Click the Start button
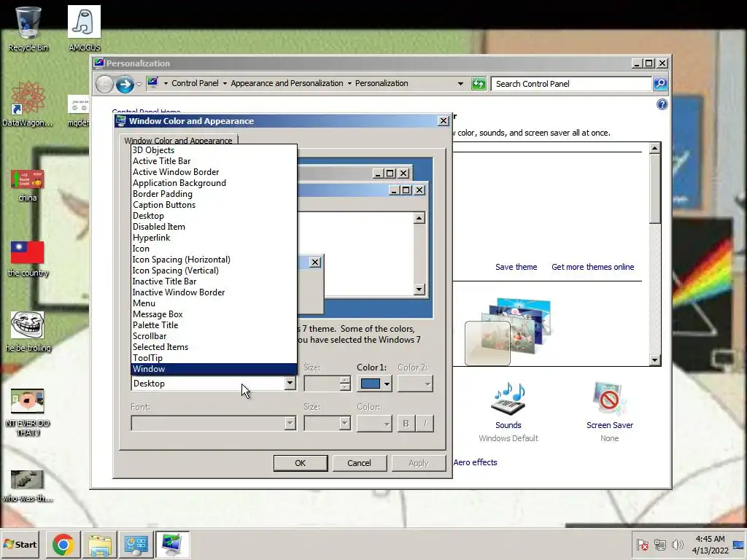The image size is (747, 560). (x=20, y=544)
